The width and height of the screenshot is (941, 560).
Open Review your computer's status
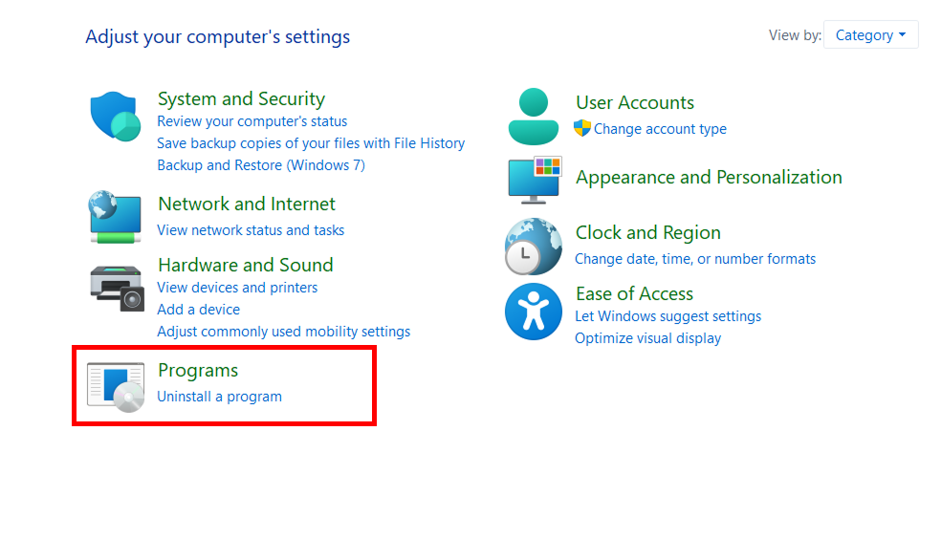252,121
